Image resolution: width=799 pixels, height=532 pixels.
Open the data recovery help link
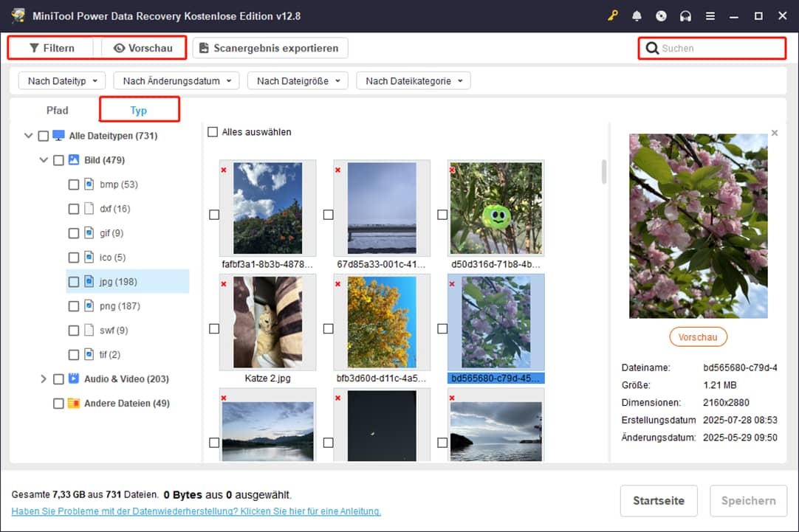point(196,511)
